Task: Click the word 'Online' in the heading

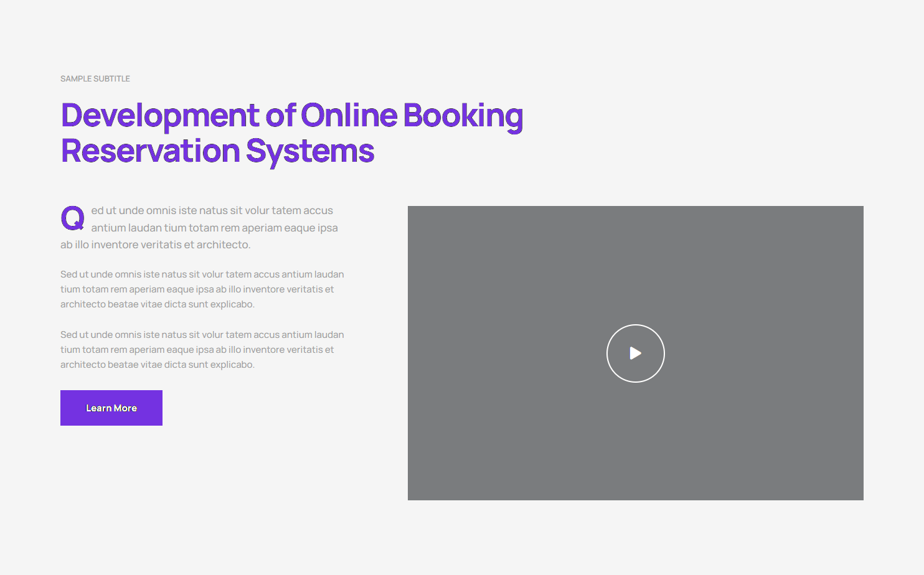Action: point(349,116)
